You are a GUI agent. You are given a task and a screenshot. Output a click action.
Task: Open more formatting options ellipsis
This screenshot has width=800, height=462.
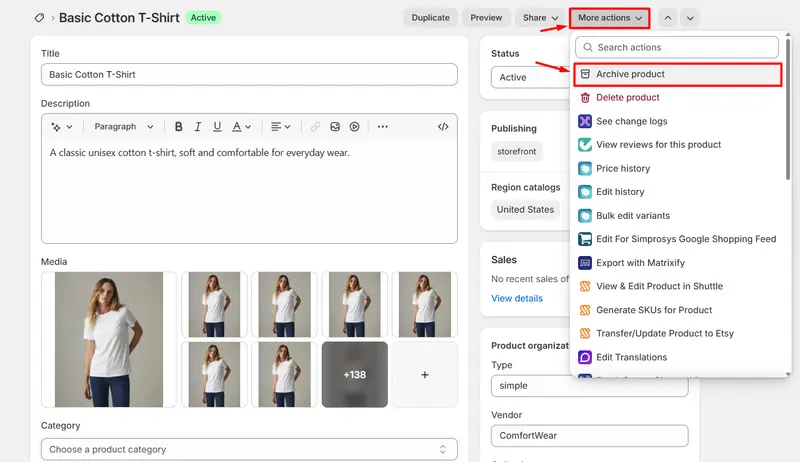pyautogui.click(x=383, y=126)
